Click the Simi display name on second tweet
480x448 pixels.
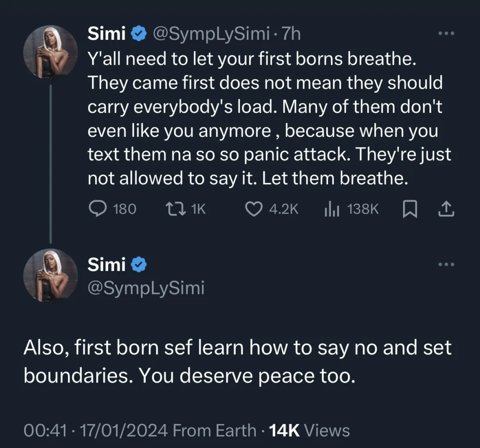(x=106, y=265)
